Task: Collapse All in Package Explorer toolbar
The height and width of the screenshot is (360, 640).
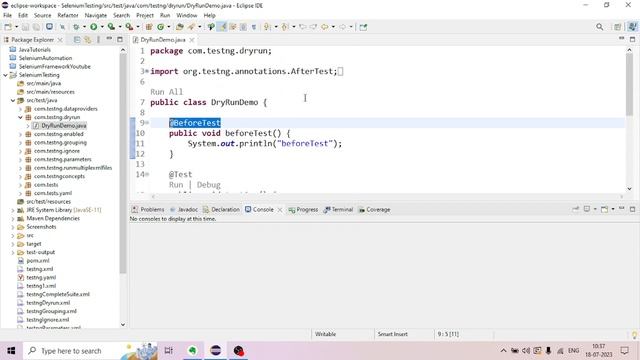Action: (77, 40)
